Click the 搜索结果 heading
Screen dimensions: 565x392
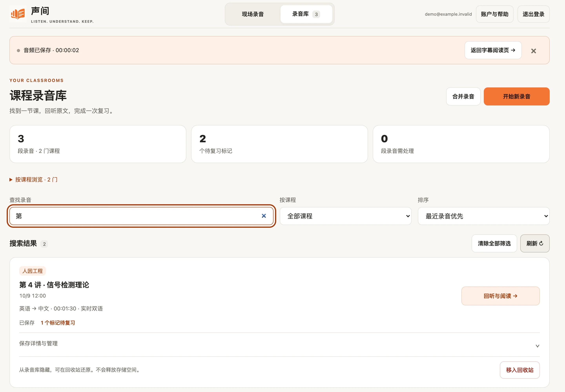(23, 243)
